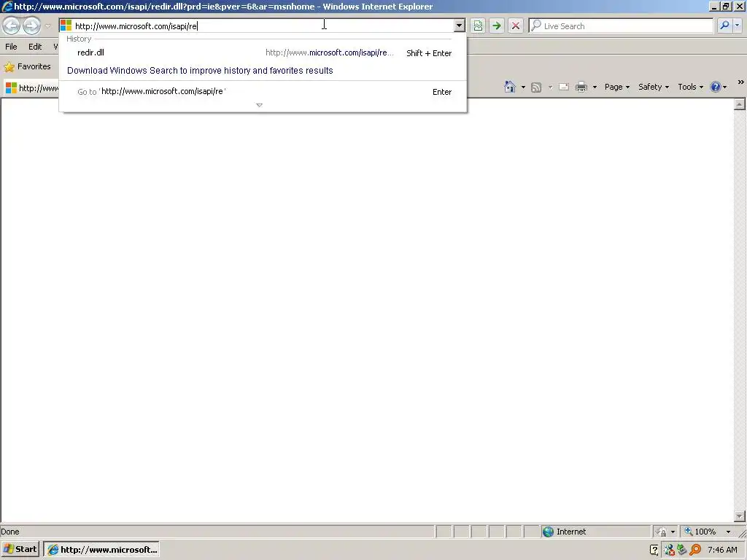Click the green Go arrow button
The width and height of the screenshot is (747, 560).
496,26
